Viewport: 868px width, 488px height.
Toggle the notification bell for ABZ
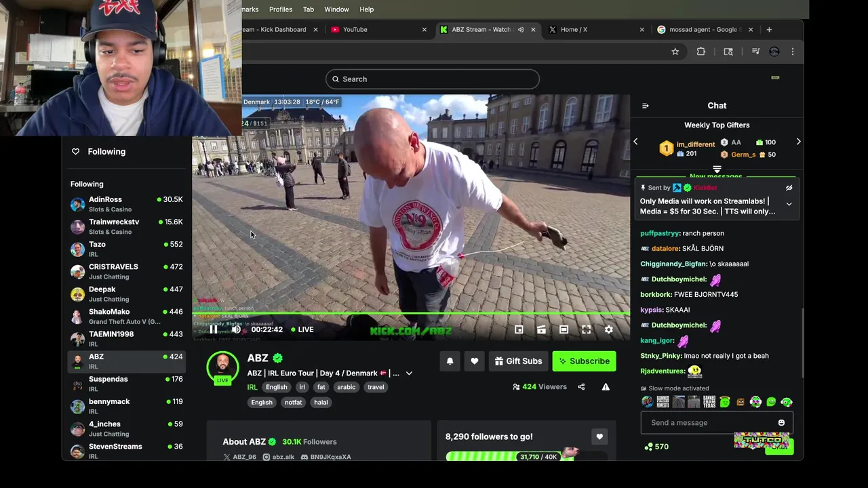click(x=450, y=361)
